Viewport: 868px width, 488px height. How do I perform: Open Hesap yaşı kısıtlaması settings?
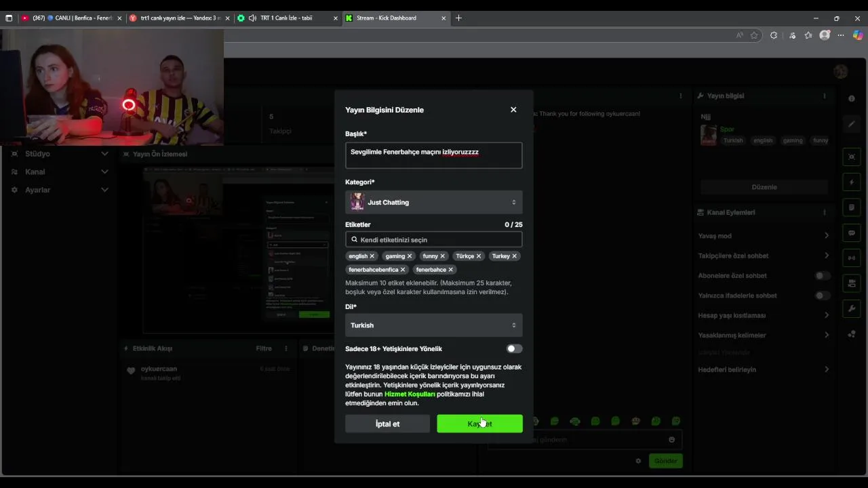click(764, 315)
